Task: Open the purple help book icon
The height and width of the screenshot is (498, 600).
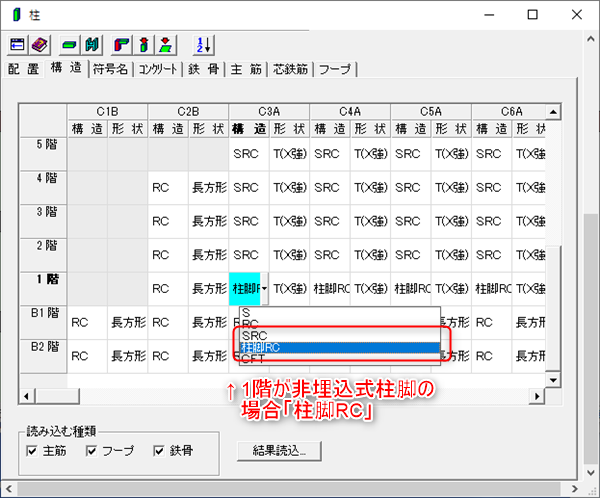Action: pyautogui.click(x=39, y=45)
